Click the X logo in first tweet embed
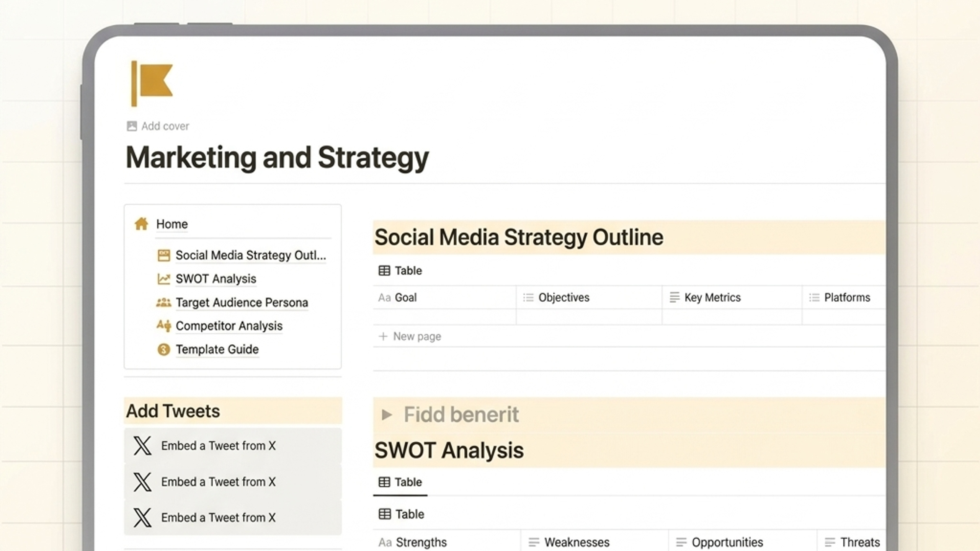 point(142,445)
